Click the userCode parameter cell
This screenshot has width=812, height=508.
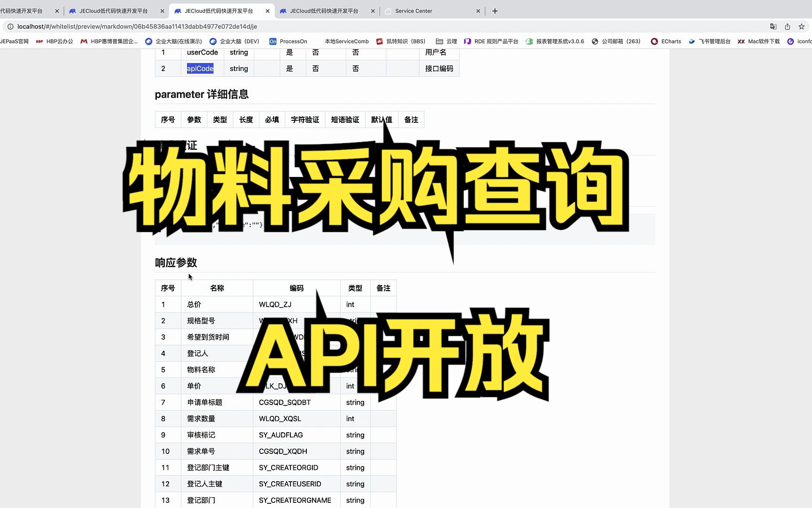click(203, 52)
